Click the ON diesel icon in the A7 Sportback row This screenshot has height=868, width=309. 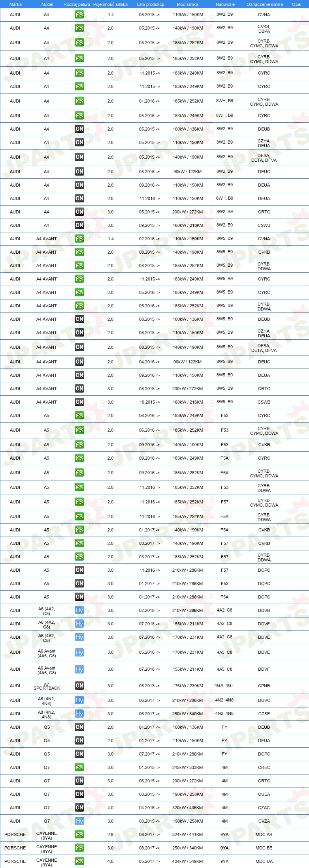click(x=79, y=686)
